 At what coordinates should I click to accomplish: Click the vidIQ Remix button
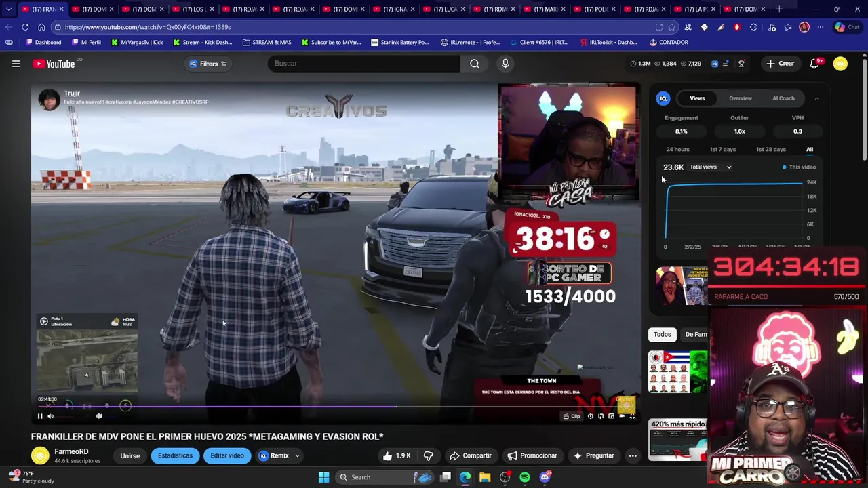click(x=274, y=455)
